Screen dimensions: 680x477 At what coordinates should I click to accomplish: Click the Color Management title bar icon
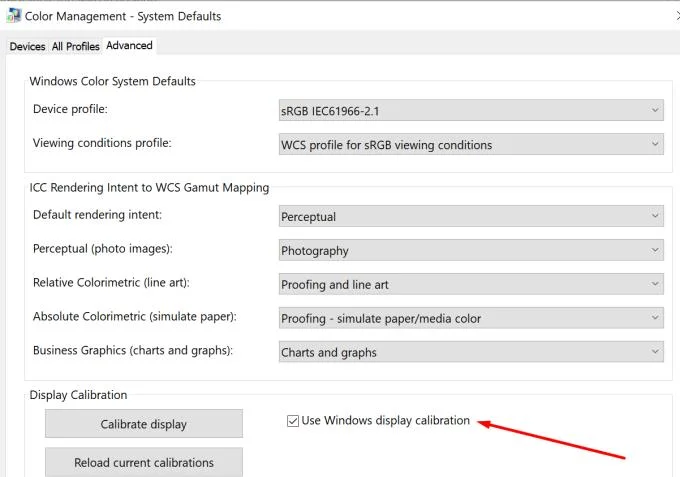(x=13, y=16)
